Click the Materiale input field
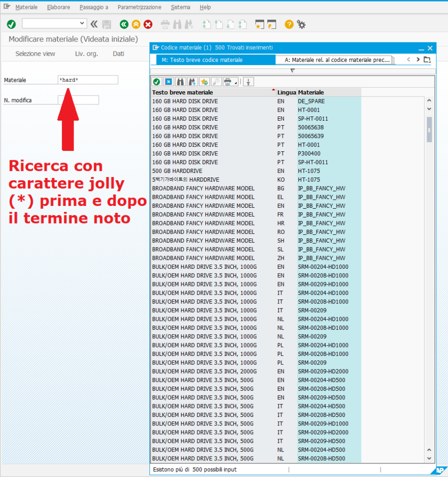Viewport: 448px width, 477px height. tap(88, 80)
